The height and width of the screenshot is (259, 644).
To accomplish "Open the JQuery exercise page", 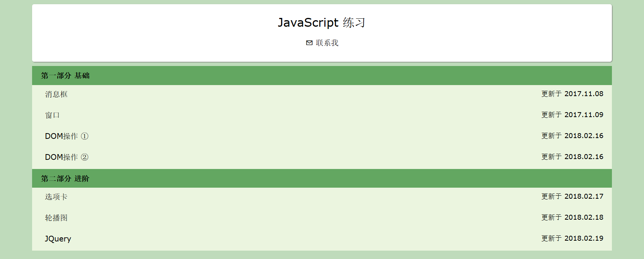I will click(x=58, y=238).
